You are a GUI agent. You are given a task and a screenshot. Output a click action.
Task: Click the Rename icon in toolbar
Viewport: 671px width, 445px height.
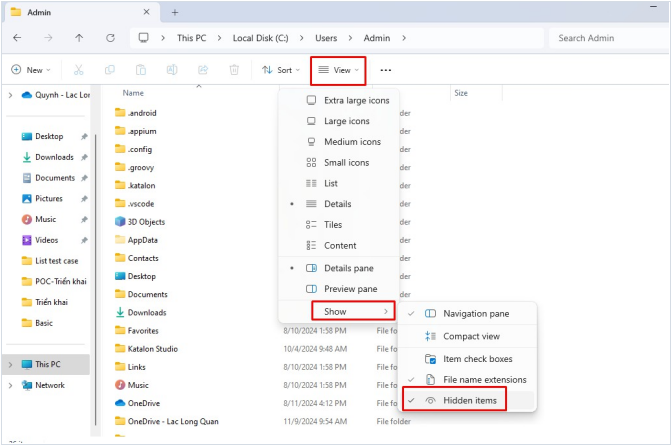point(171,70)
